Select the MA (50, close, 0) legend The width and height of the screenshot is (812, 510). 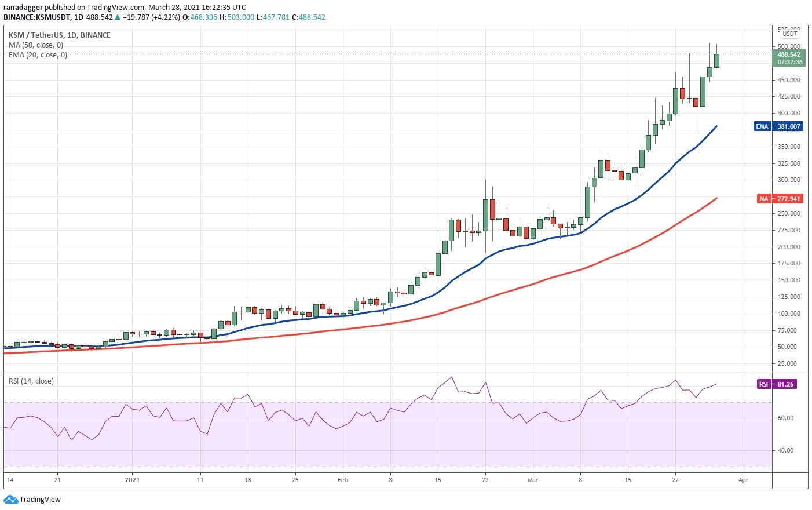(36, 45)
